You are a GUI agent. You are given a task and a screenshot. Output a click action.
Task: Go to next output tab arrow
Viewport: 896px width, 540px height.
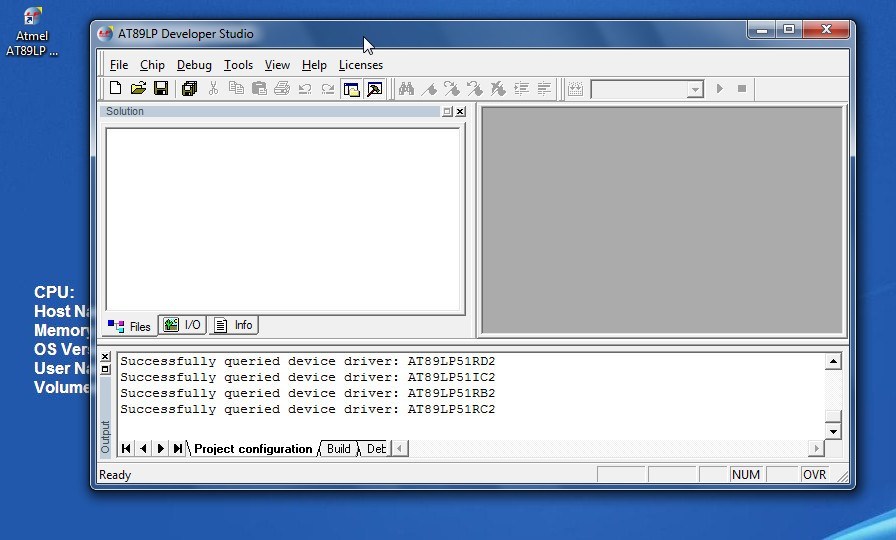161,449
